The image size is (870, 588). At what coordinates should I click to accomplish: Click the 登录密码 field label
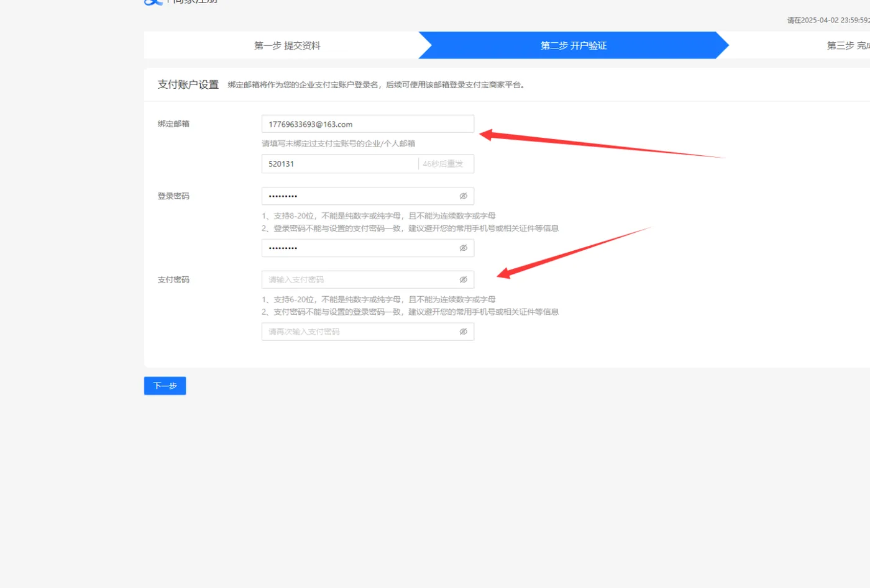point(173,196)
